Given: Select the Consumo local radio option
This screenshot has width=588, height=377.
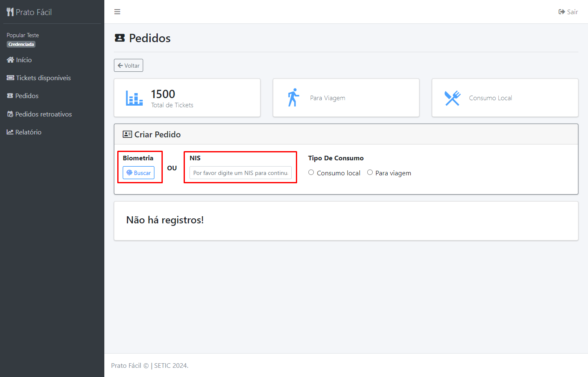Looking at the screenshot, I should coord(311,172).
